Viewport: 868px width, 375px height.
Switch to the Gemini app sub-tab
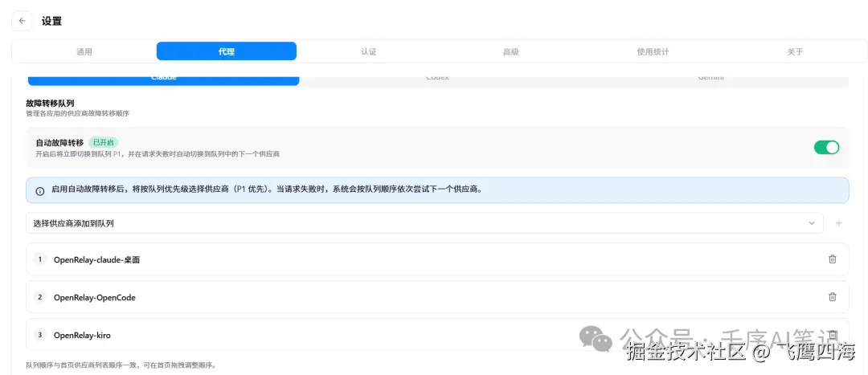[710, 80]
